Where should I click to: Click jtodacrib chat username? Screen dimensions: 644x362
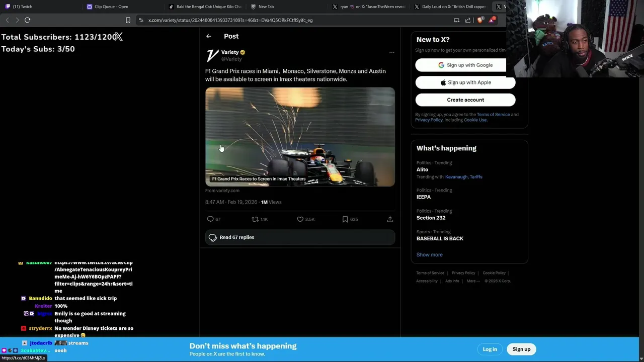tap(40, 343)
